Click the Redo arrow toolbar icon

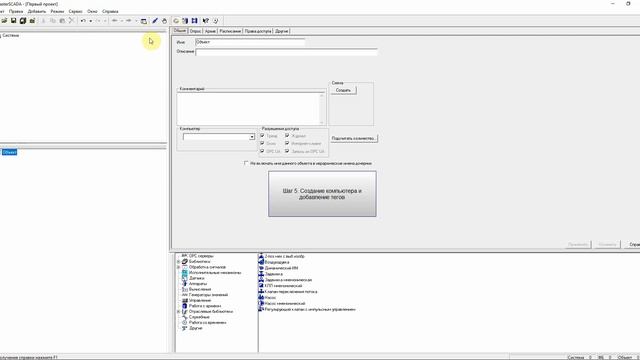click(x=98, y=21)
